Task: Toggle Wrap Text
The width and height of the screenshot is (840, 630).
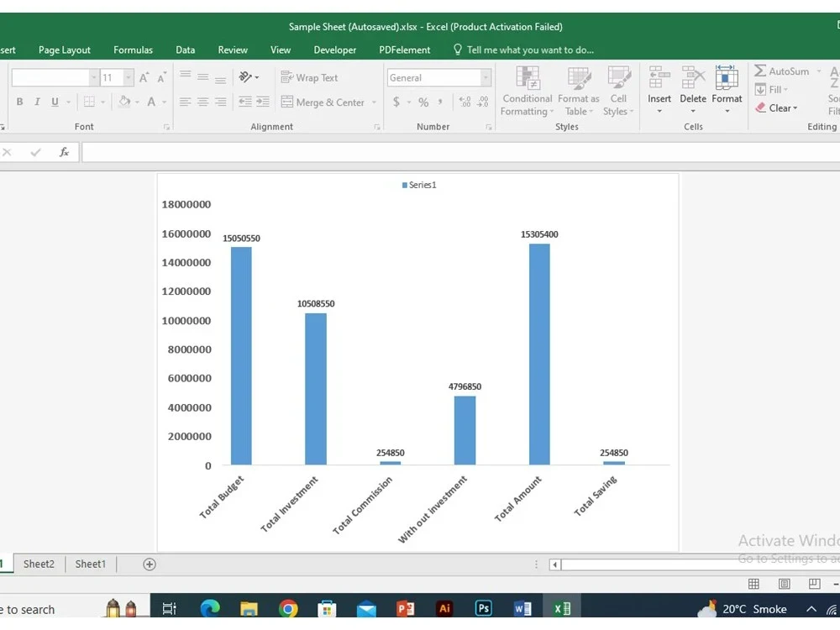Action: tap(309, 77)
